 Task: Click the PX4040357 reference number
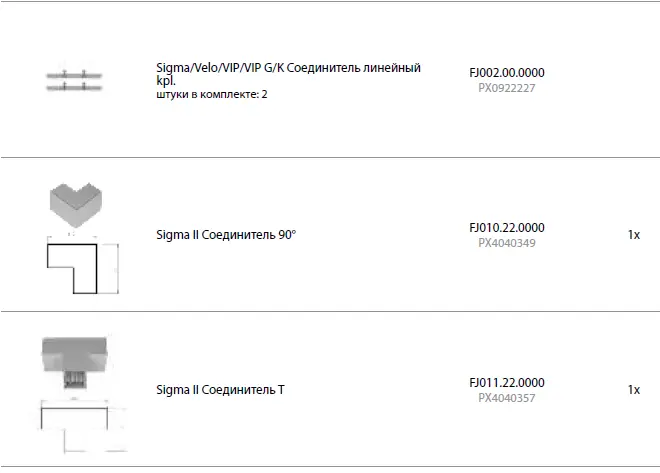pos(506,397)
